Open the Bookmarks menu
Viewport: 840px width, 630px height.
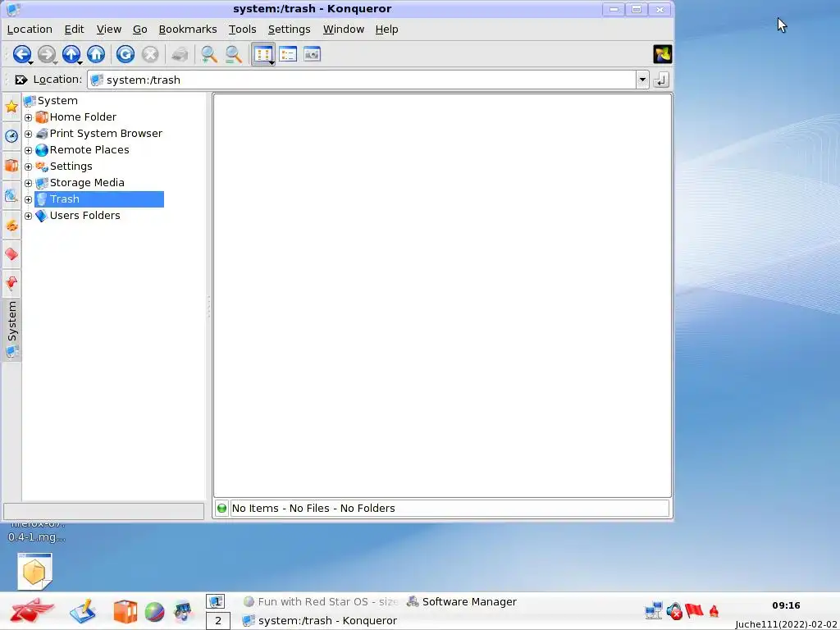(188, 29)
